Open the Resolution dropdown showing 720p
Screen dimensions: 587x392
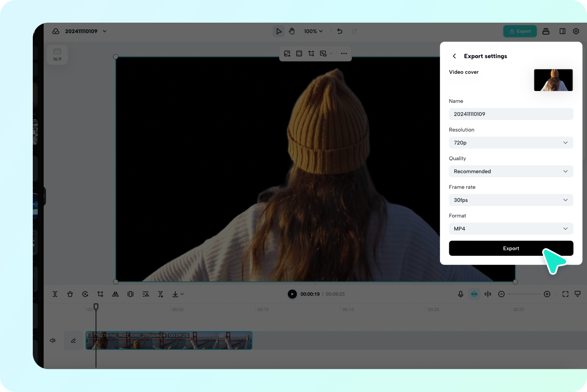pos(511,143)
